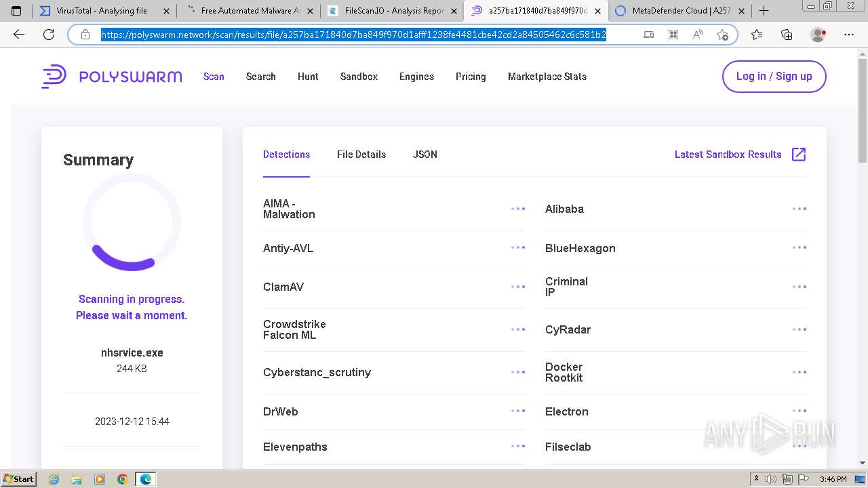Open the Hunt nav item
Screen dimensions: 868x488
point(308,77)
